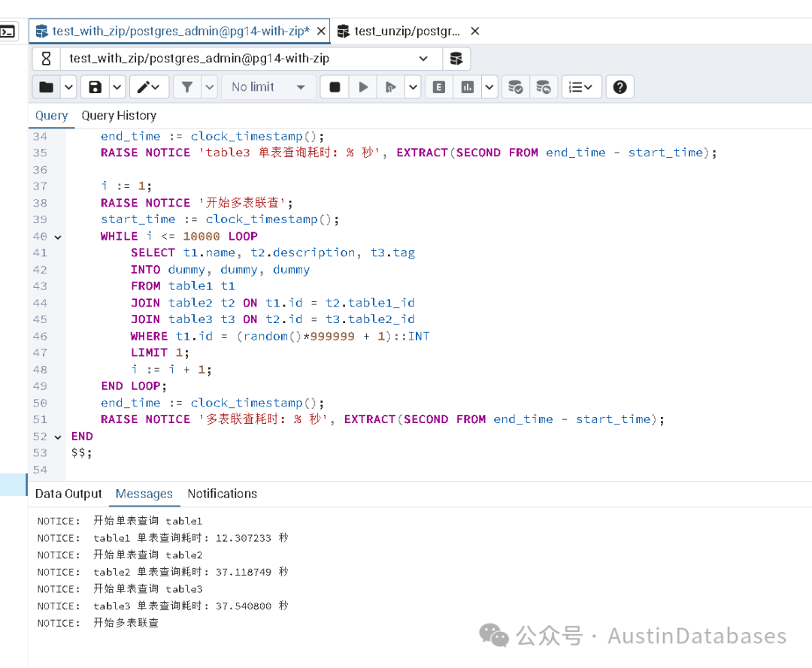Click the Filter funnel icon

[187, 87]
